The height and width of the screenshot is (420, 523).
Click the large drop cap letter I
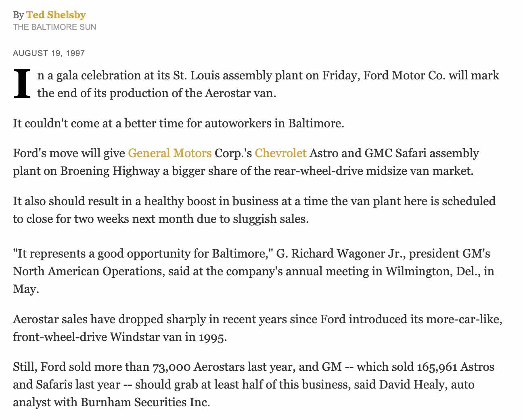click(23, 84)
